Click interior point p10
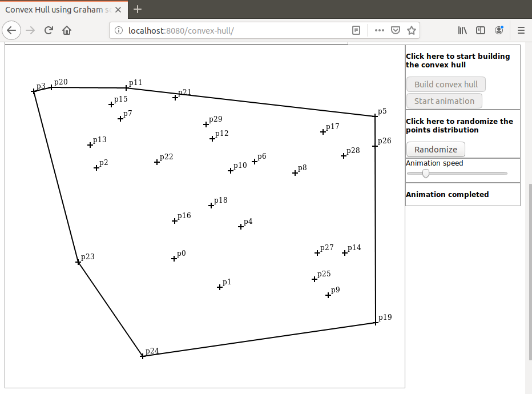 pos(231,171)
